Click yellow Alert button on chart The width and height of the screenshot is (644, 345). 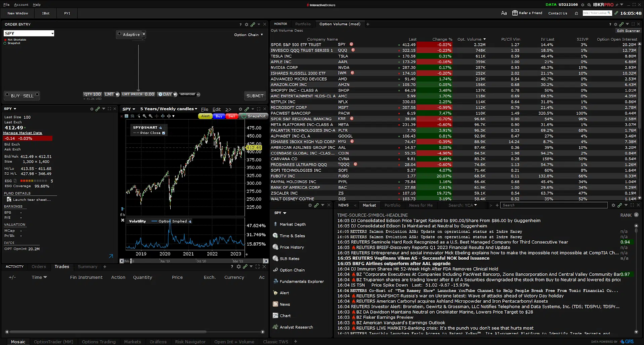(205, 116)
